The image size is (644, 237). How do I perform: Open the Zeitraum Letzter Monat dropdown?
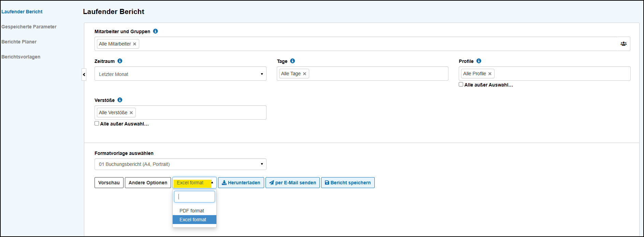180,74
